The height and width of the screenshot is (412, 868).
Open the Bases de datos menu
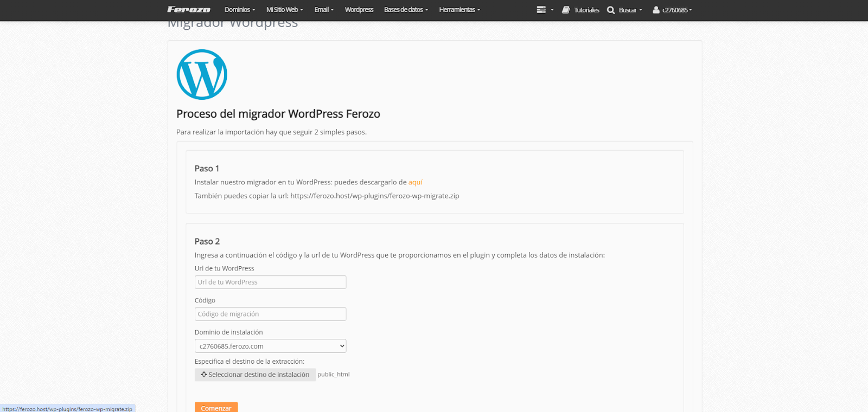[x=406, y=10]
